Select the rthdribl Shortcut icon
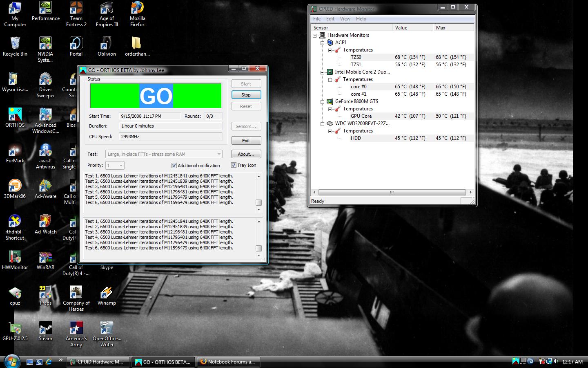Screen dimensions: 588x368 click(x=15, y=227)
